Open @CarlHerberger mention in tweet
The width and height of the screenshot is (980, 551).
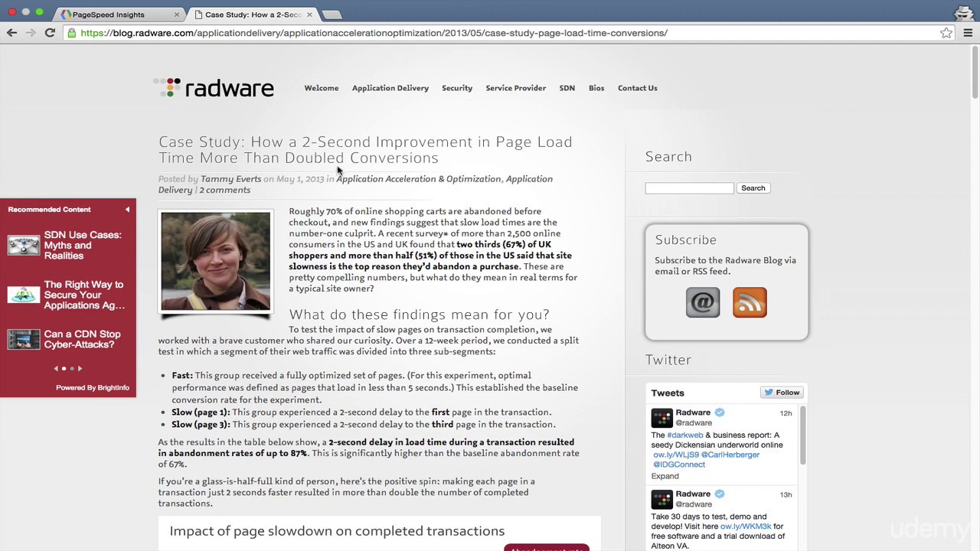point(730,455)
